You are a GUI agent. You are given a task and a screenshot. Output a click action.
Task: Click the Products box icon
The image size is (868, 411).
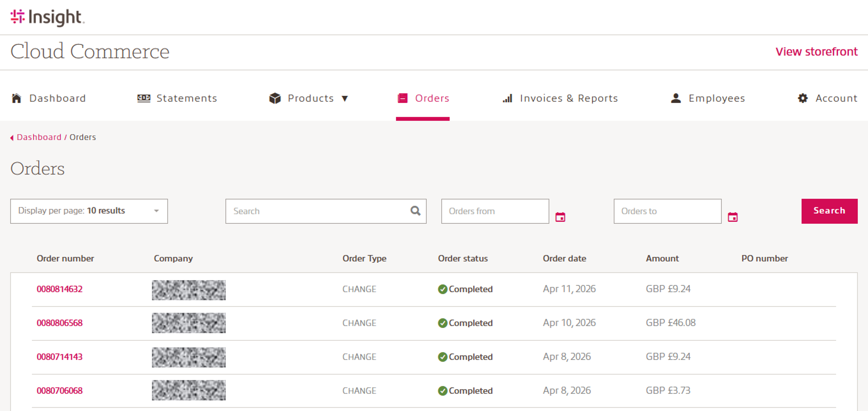click(x=275, y=98)
